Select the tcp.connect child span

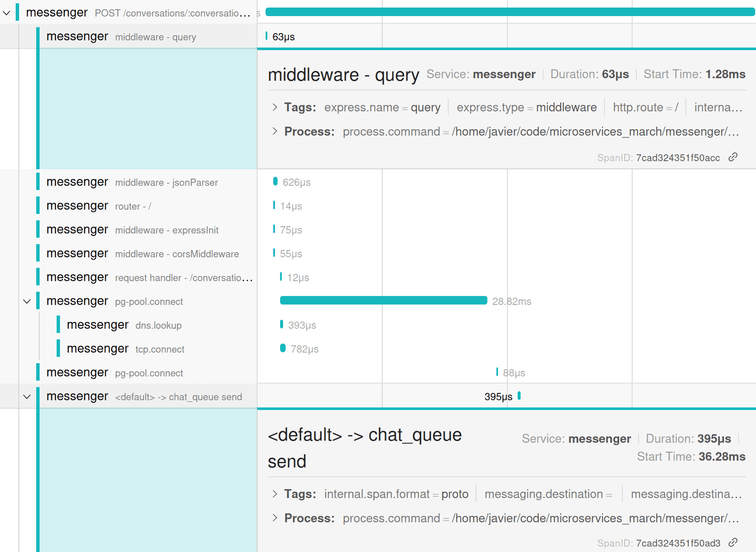tap(142, 348)
